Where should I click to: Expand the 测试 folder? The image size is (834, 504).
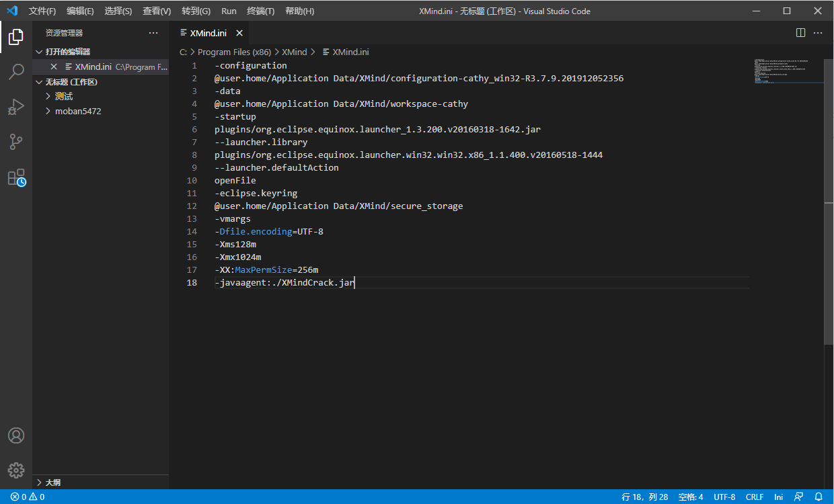(x=100, y=97)
